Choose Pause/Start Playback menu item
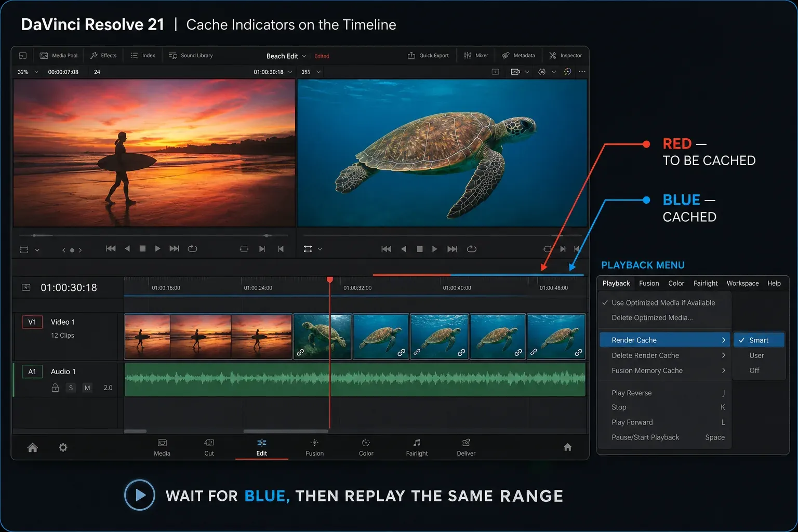Screen dimensions: 798x532 (x=665, y=437)
